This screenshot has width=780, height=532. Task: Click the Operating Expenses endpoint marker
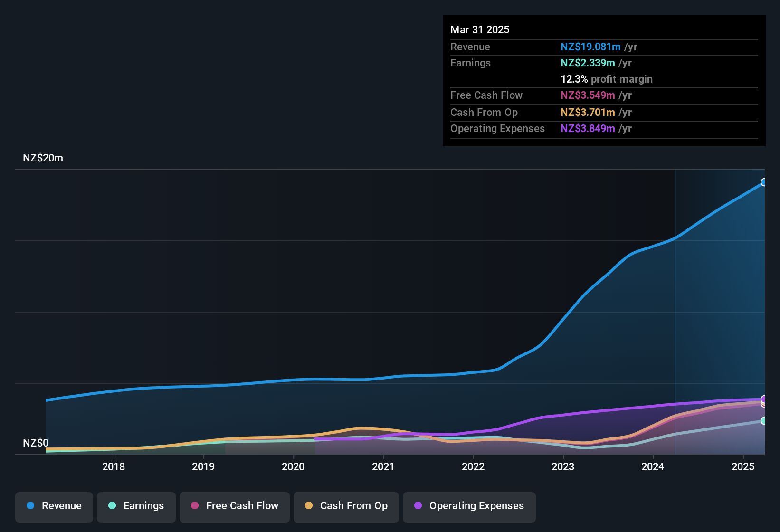[764, 399]
